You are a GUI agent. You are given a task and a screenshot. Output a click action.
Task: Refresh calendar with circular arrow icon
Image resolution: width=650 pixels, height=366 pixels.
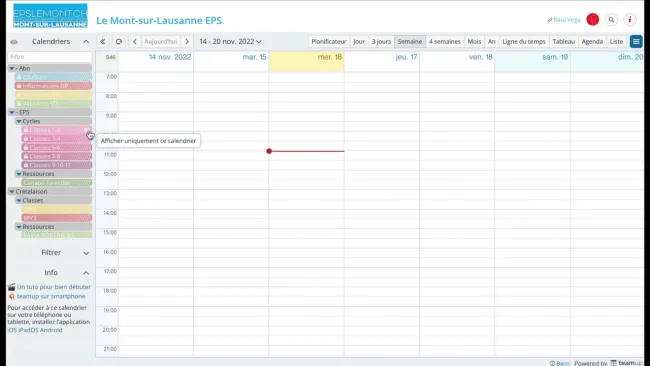119,41
